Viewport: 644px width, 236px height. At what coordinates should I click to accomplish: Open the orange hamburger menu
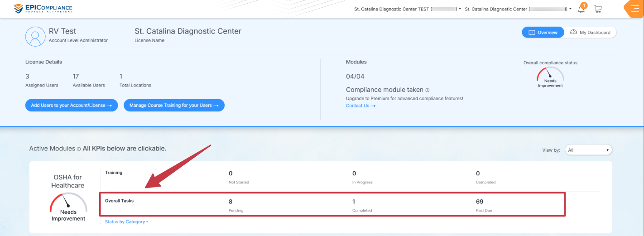(634, 9)
